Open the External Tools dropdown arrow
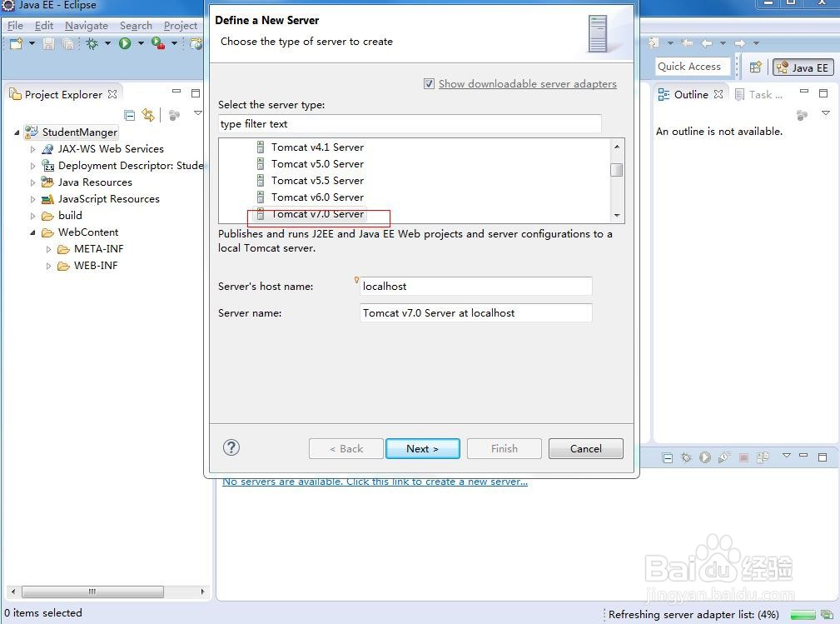The width and height of the screenshot is (840, 624). click(174, 42)
